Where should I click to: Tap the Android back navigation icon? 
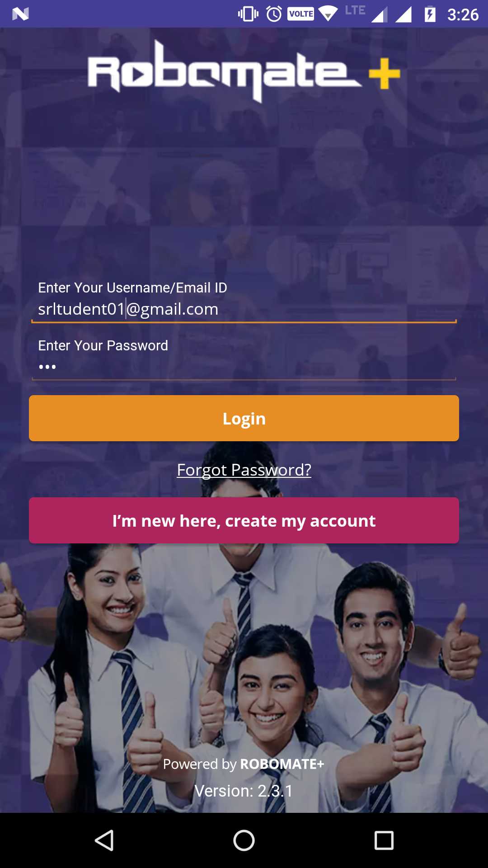tap(104, 840)
